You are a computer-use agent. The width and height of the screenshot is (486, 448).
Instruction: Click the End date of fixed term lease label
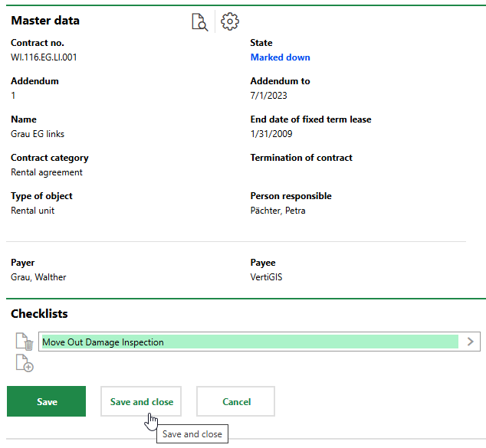click(311, 119)
